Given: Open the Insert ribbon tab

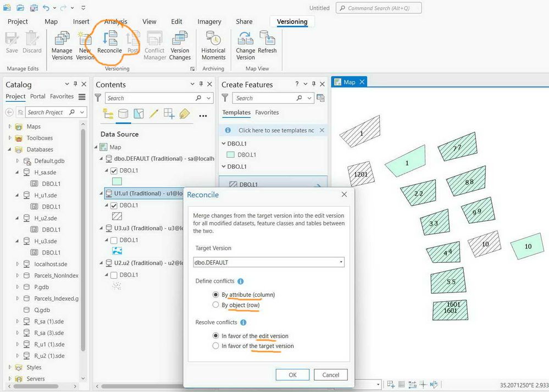Looking at the screenshot, I should click(x=81, y=22).
